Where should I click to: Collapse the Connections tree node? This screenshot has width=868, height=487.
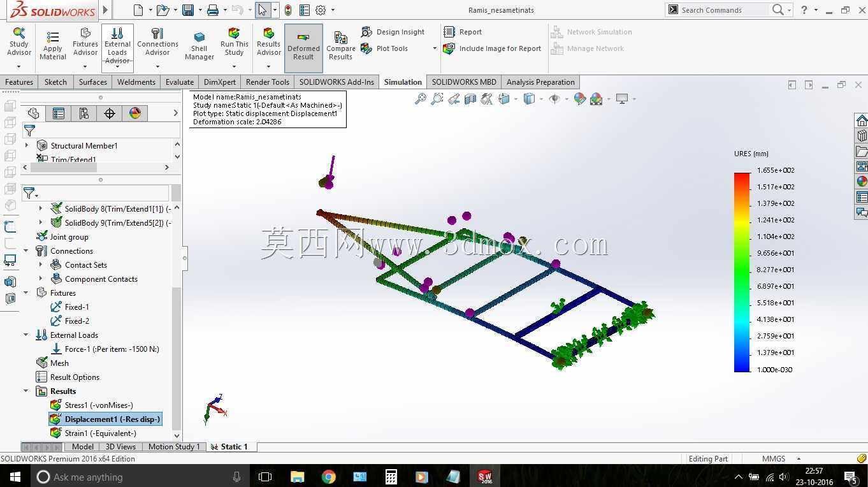[26, 251]
